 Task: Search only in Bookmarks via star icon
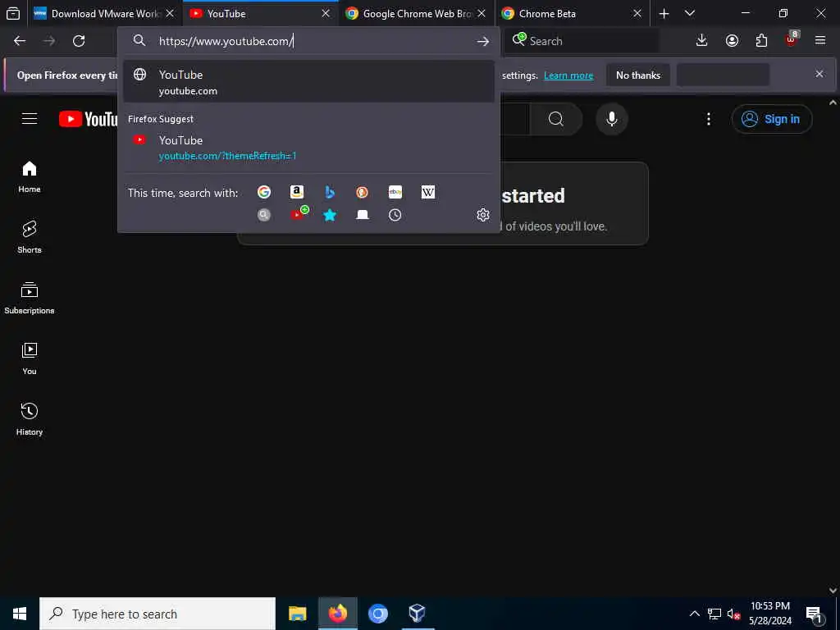(x=330, y=215)
